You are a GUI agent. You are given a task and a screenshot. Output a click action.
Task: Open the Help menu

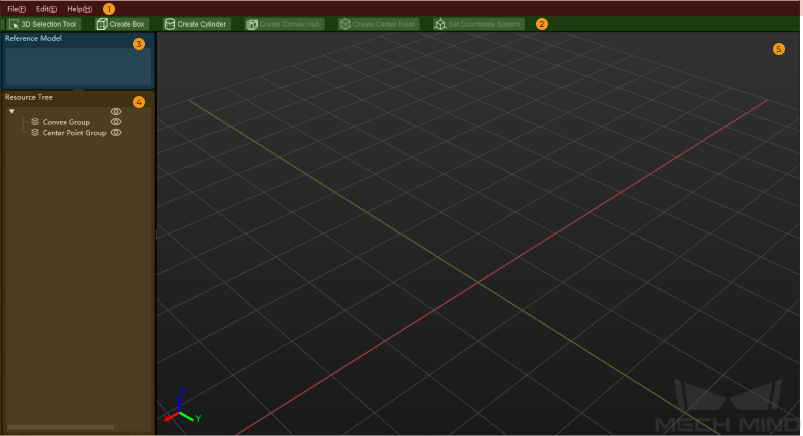click(x=79, y=8)
